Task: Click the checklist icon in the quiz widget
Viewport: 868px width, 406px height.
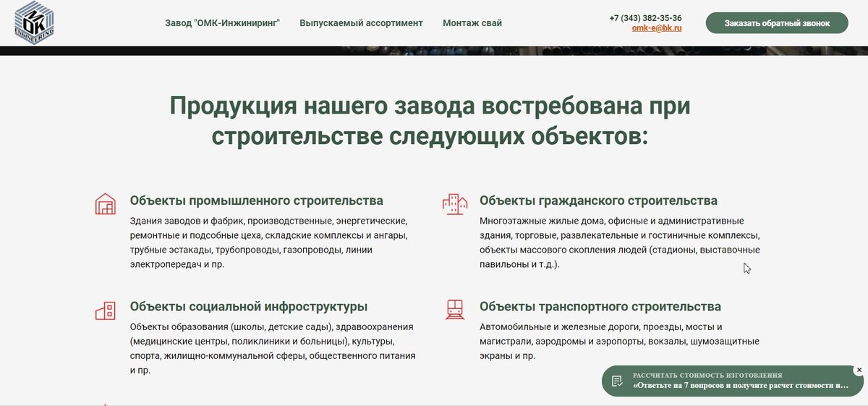Action: [x=617, y=381]
